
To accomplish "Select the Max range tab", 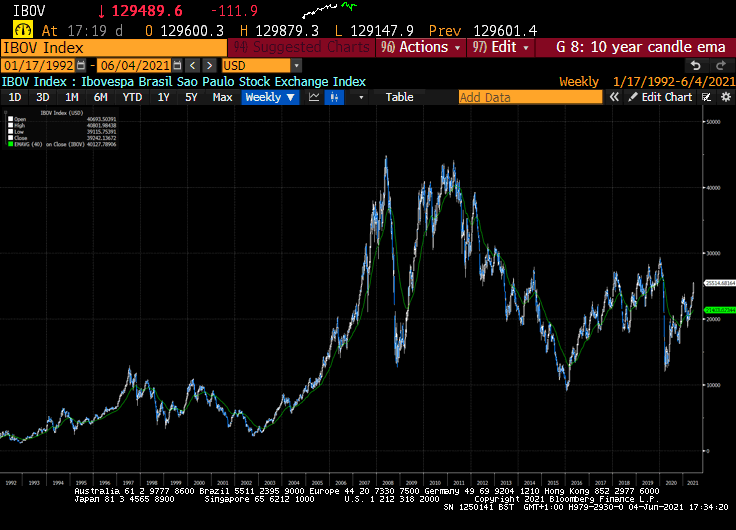I will (x=222, y=97).
